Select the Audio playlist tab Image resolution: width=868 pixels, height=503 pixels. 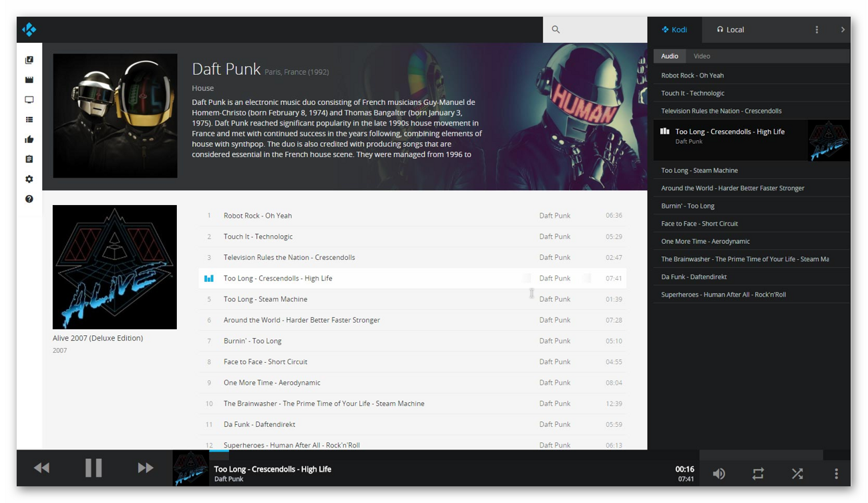tap(670, 56)
